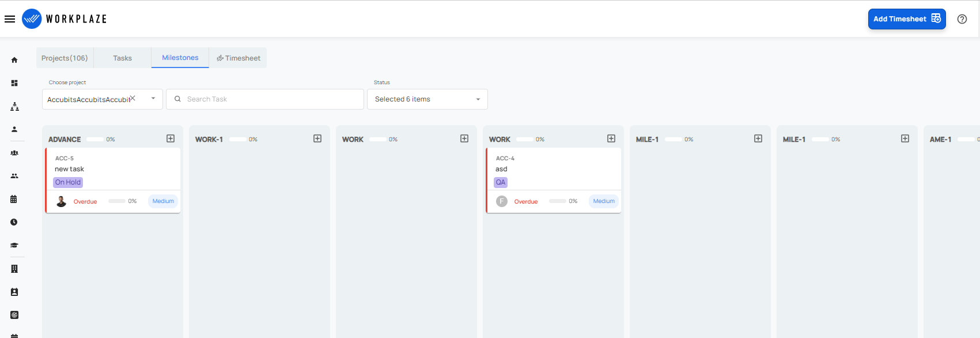Open the Status dropdown showing Selected 6 items
The height and width of the screenshot is (338, 980).
[x=427, y=99]
